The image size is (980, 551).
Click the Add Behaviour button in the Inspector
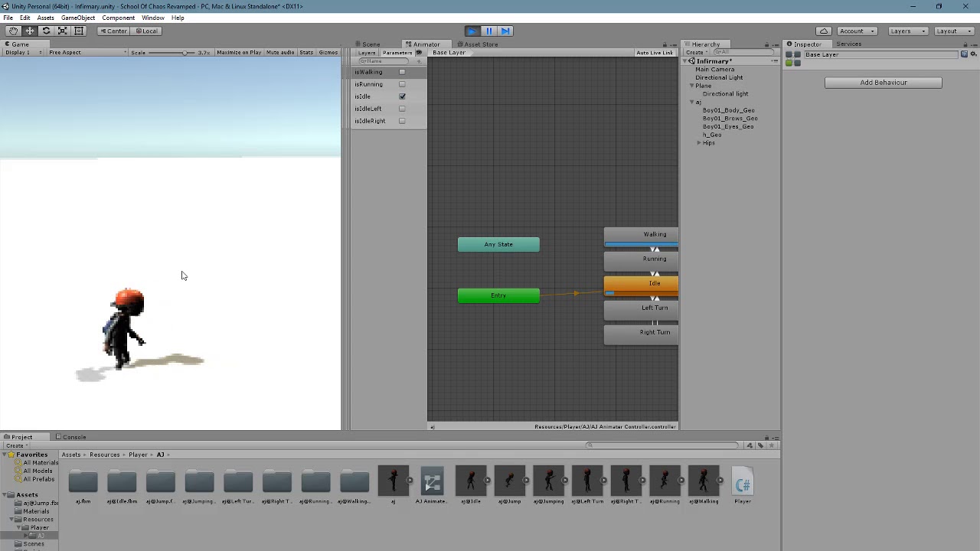click(x=883, y=82)
